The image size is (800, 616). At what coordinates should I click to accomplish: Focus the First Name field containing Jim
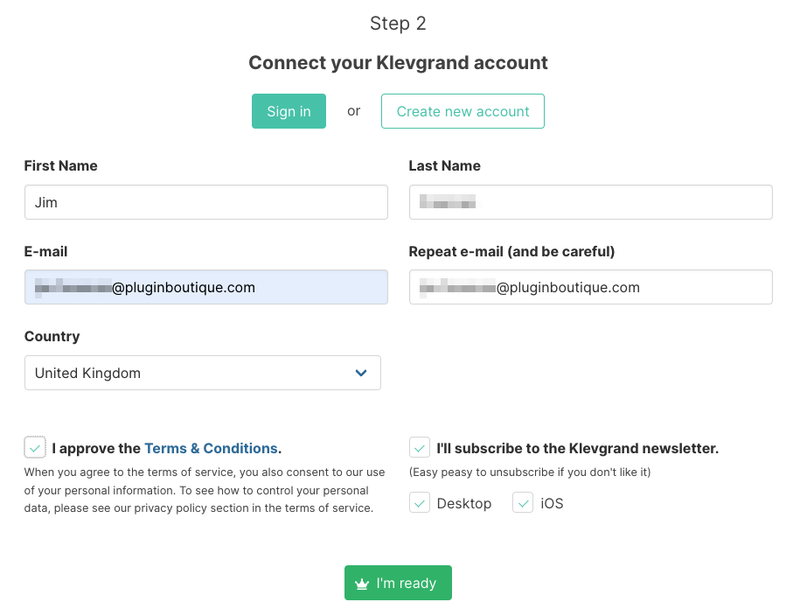pos(205,202)
